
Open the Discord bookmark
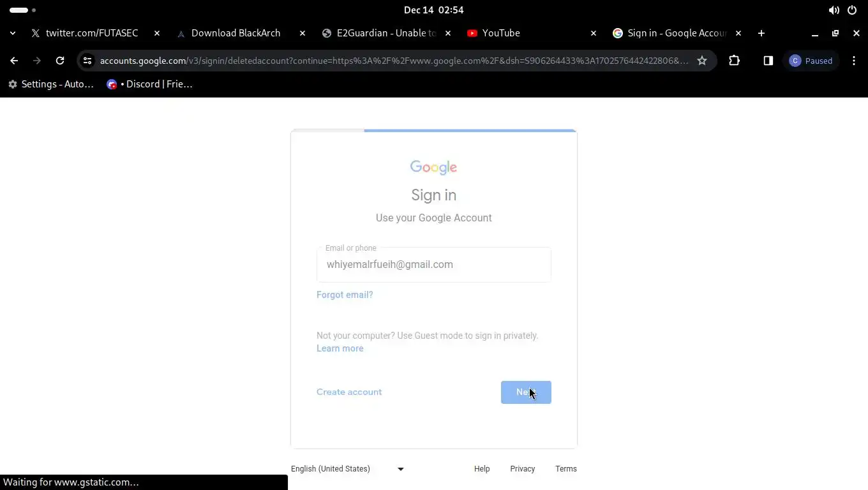149,84
